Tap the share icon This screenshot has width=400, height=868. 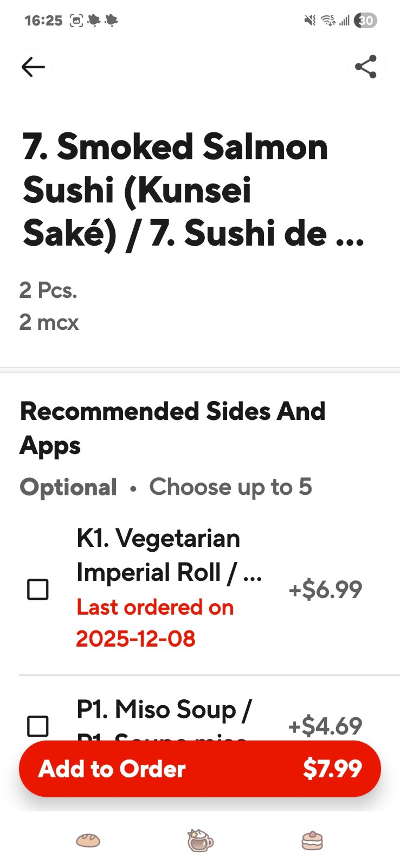coord(366,67)
